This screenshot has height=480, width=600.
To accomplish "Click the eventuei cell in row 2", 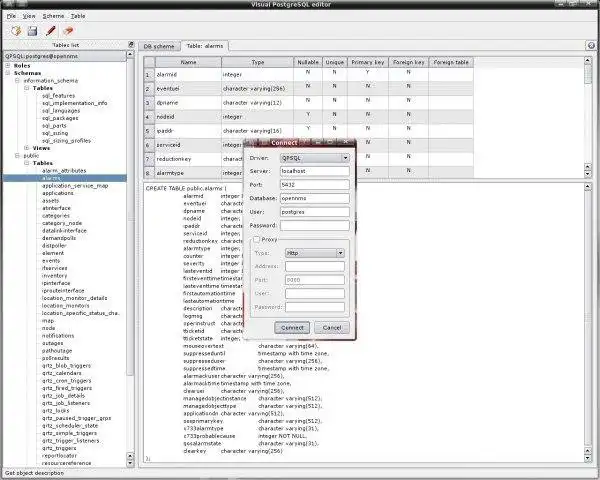I will [188, 88].
